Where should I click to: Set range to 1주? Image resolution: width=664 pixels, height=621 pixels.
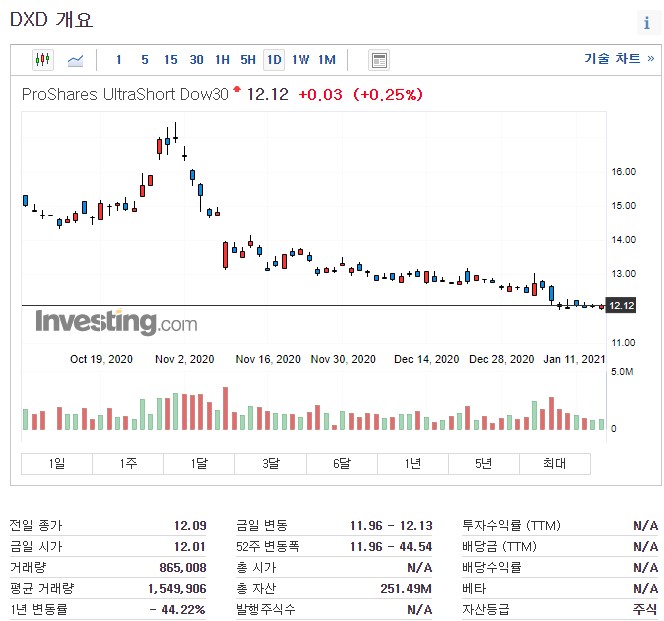128,463
